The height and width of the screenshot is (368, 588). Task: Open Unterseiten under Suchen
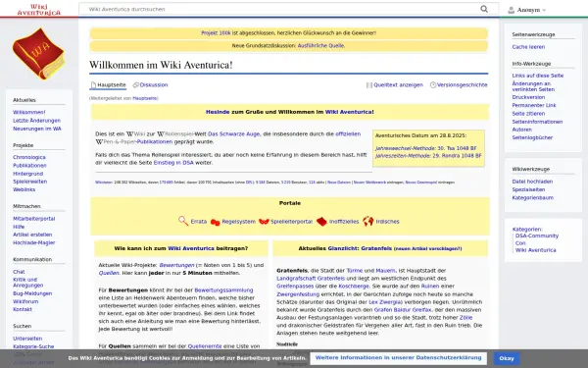point(27,339)
